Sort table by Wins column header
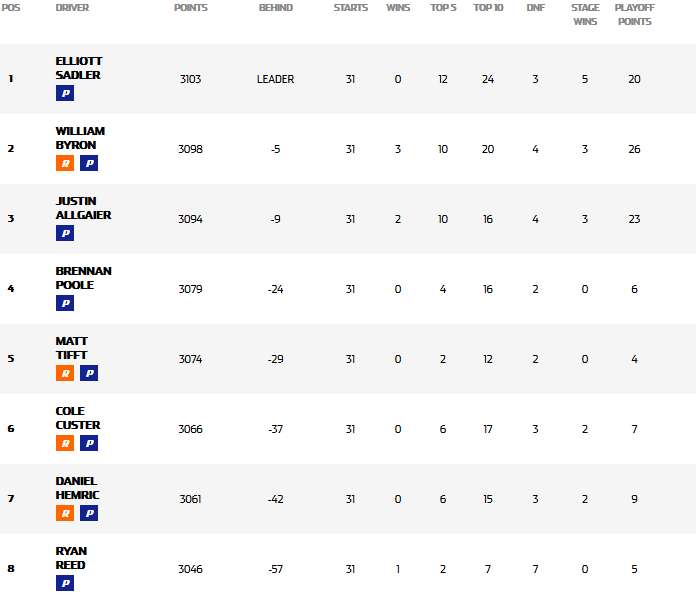The width and height of the screenshot is (696, 598). point(397,8)
